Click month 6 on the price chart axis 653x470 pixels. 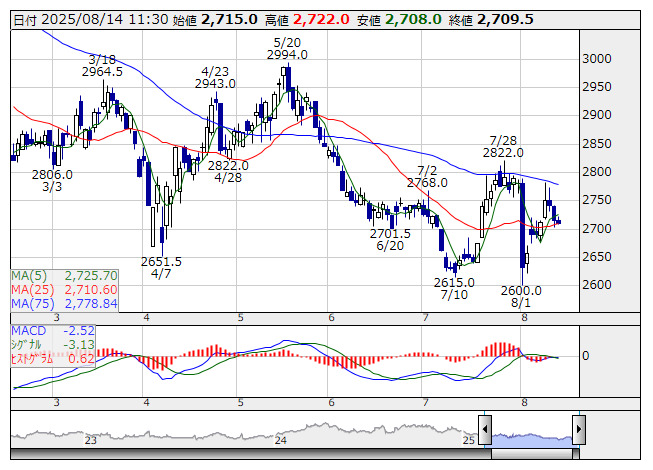(x=331, y=318)
